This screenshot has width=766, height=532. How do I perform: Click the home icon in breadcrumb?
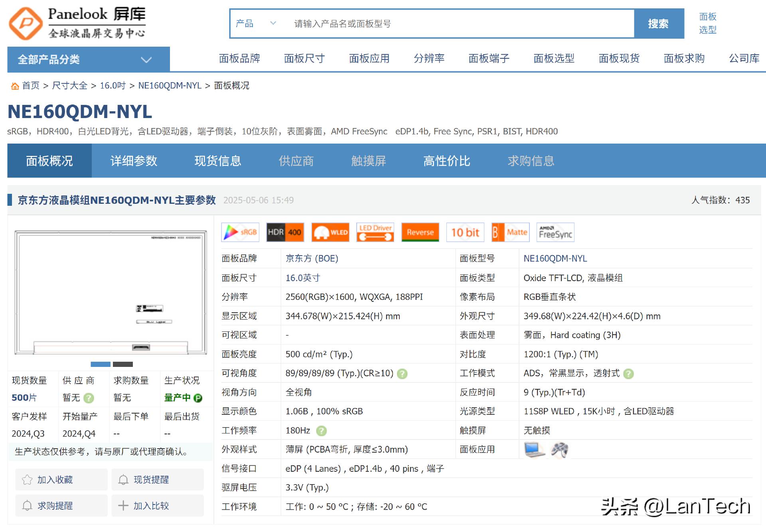point(15,86)
